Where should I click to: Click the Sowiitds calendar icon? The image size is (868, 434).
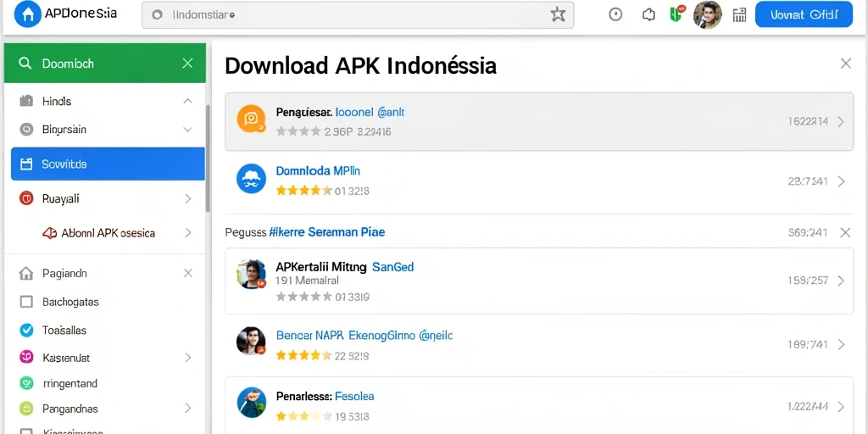coord(26,164)
